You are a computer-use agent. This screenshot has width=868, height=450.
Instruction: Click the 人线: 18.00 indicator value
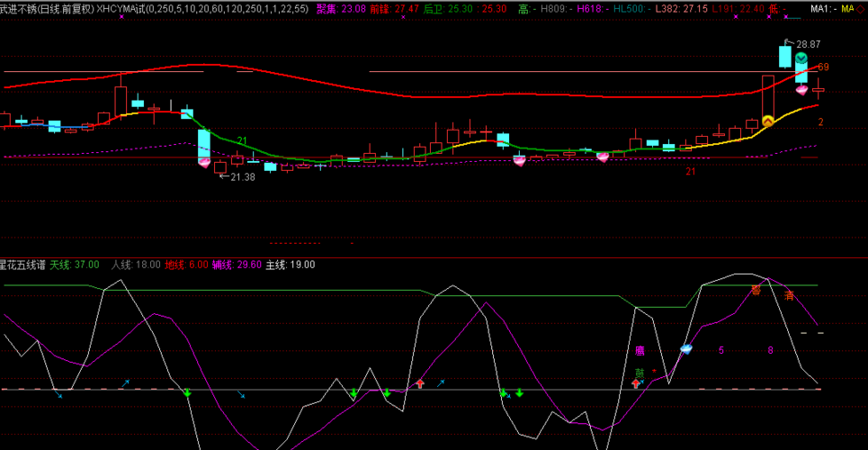pos(136,265)
